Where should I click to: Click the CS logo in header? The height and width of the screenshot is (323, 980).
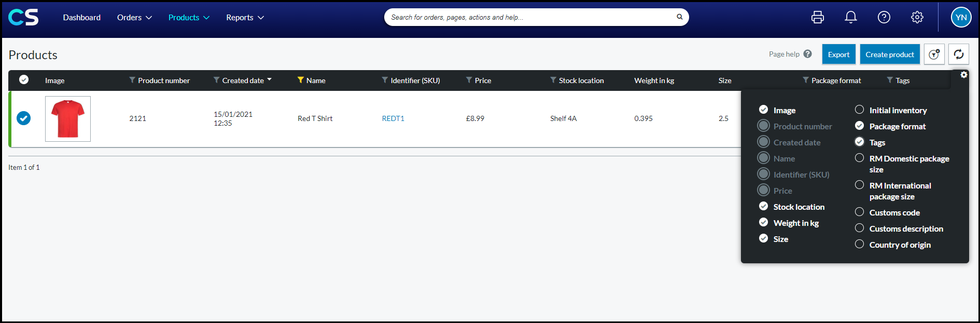23,17
